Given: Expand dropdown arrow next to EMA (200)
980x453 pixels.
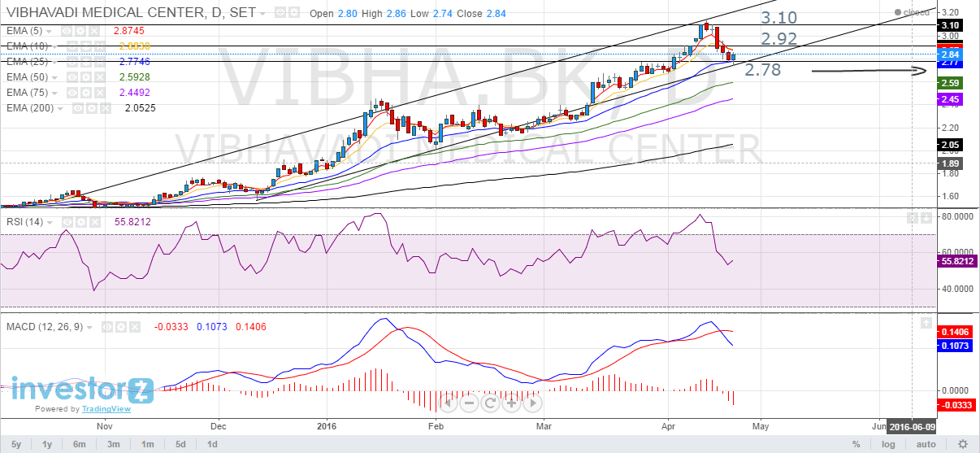Looking at the screenshot, I should (60, 109).
